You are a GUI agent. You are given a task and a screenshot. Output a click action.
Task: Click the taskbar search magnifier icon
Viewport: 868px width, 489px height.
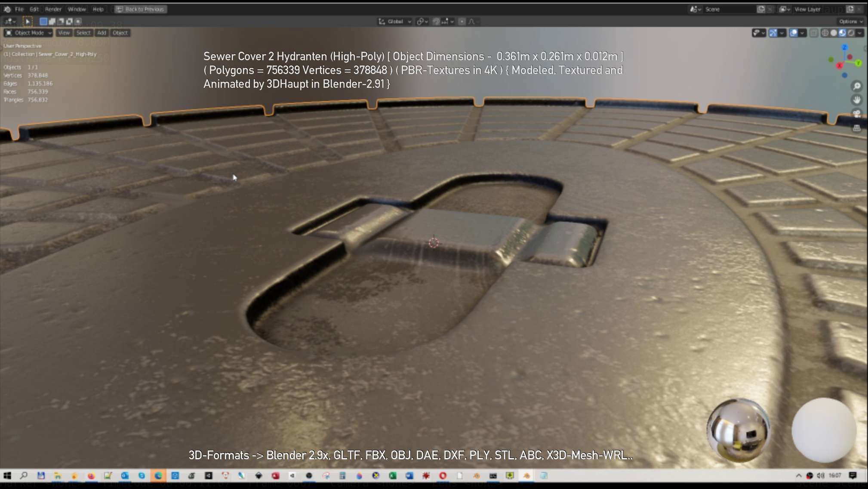pyautogui.click(x=24, y=476)
